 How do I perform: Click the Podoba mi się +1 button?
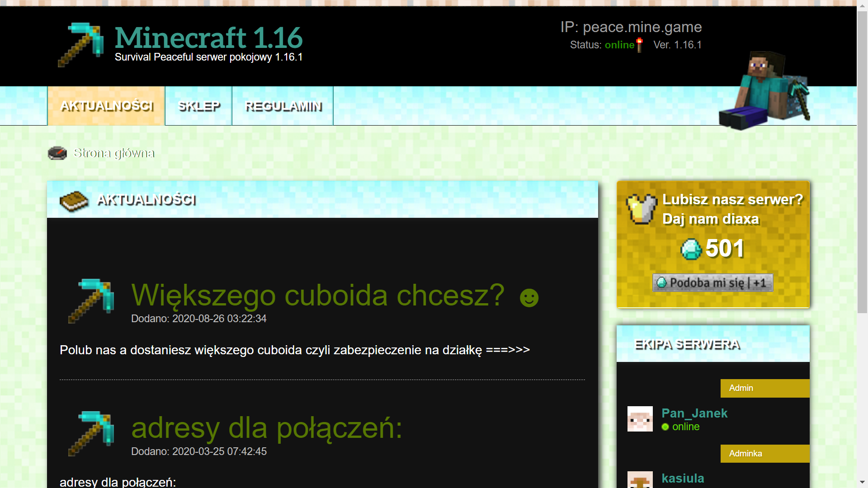713,283
